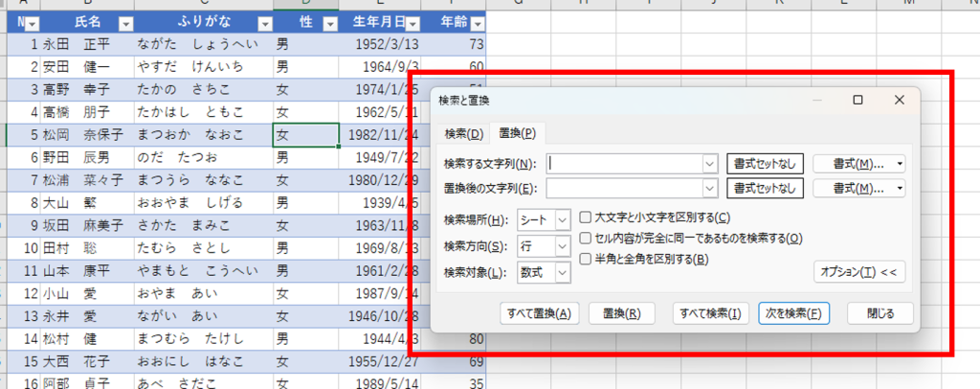Toggle 半角と全角を区別する checkbox
980x389 pixels.
click(586, 259)
